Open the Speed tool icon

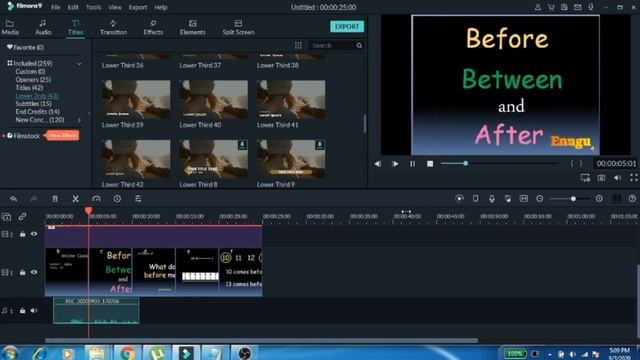96,199
